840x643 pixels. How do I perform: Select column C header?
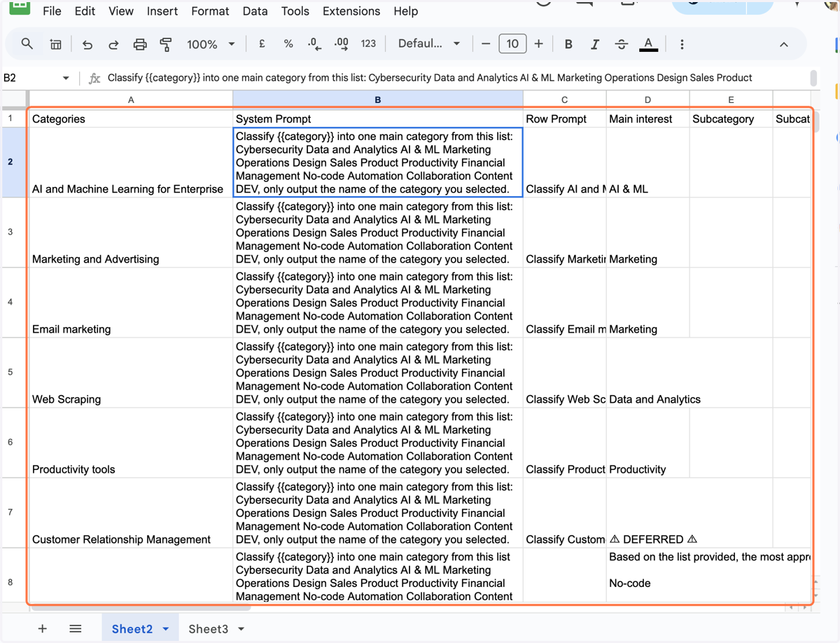(x=564, y=99)
